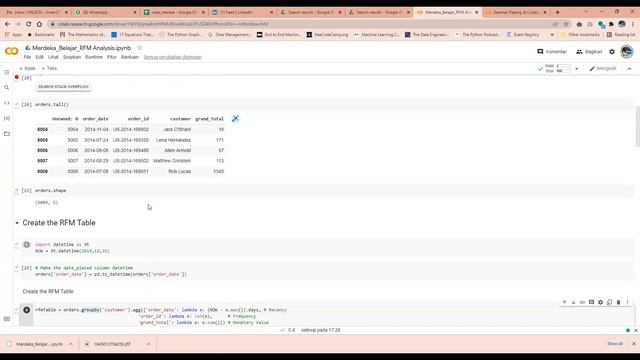Click the orders.shape code cell
This screenshot has width=640, height=360.
(x=327, y=191)
